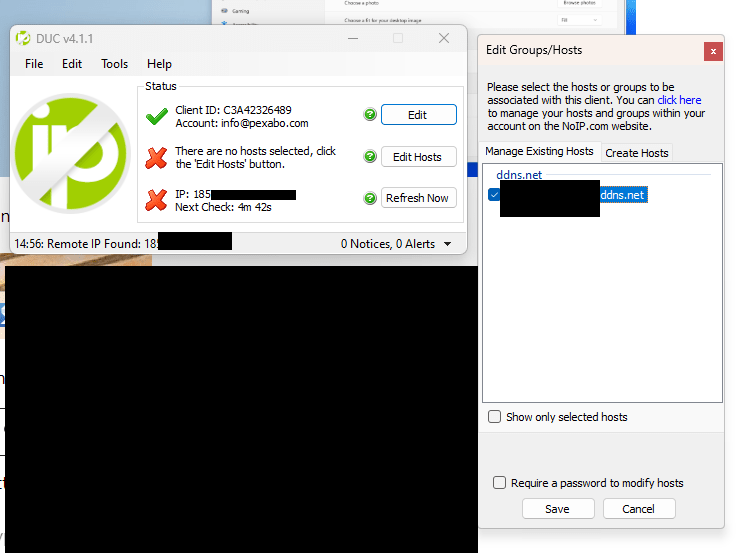Minimize the DUC v4.1.1 window
This screenshot has height=553, width=754.
353,38
